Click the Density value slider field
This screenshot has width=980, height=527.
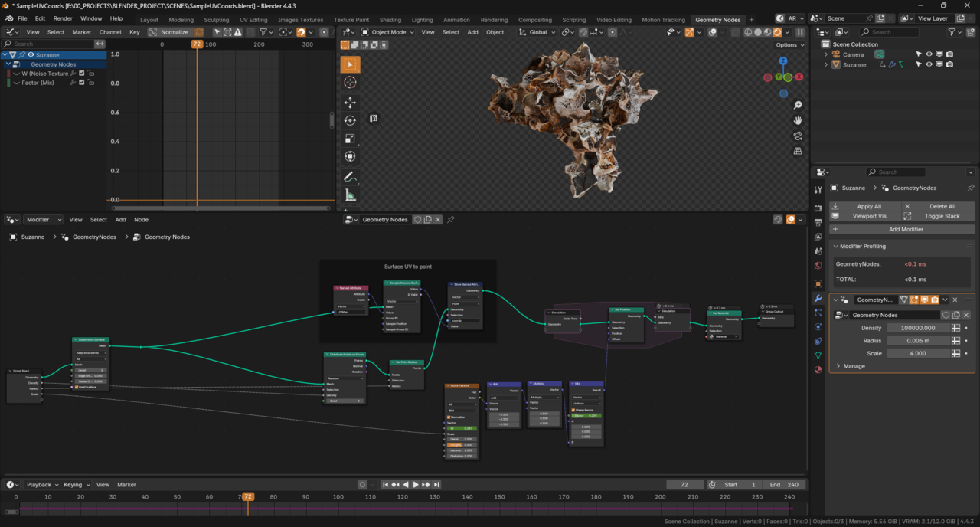click(918, 328)
